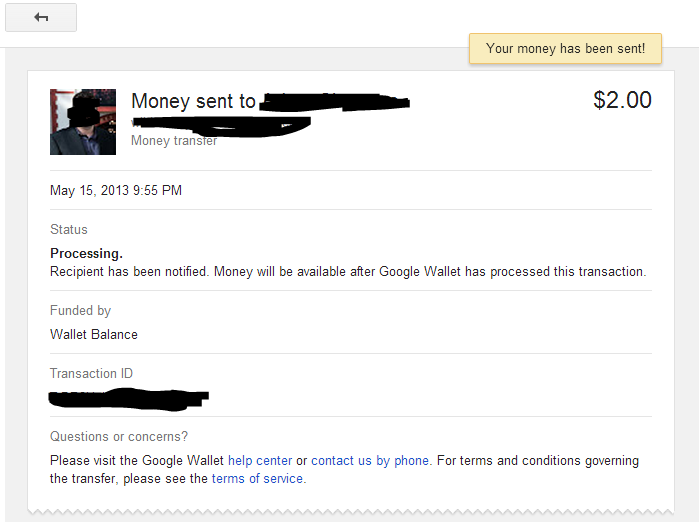Click the redacted recipient name
This screenshot has height=522, width=699.
click(x=336, y=101)
